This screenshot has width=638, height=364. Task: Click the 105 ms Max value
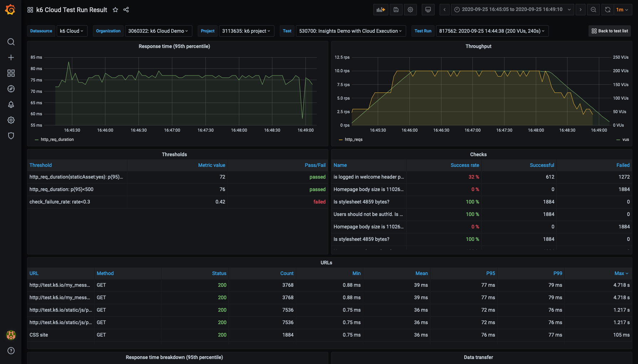[x=621, y=335]
